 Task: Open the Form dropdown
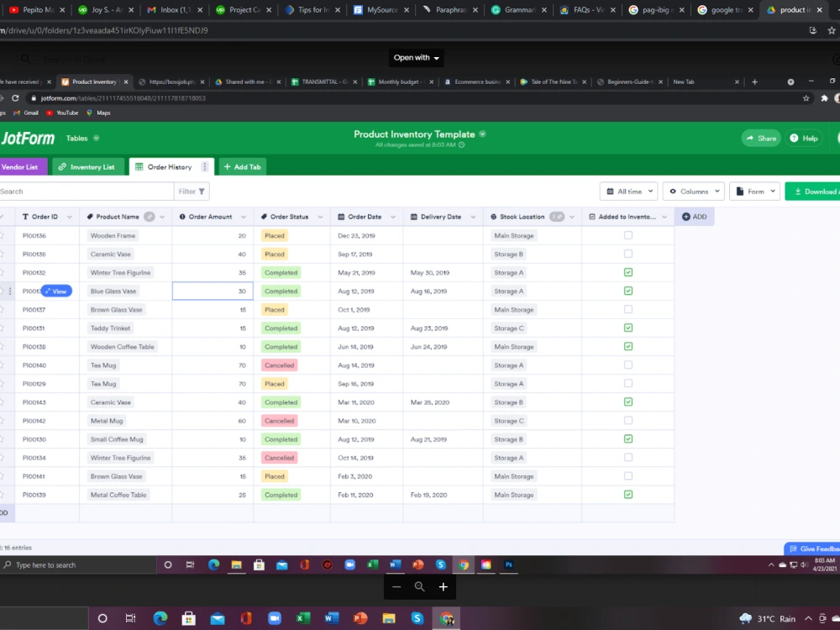click(755, 192)
